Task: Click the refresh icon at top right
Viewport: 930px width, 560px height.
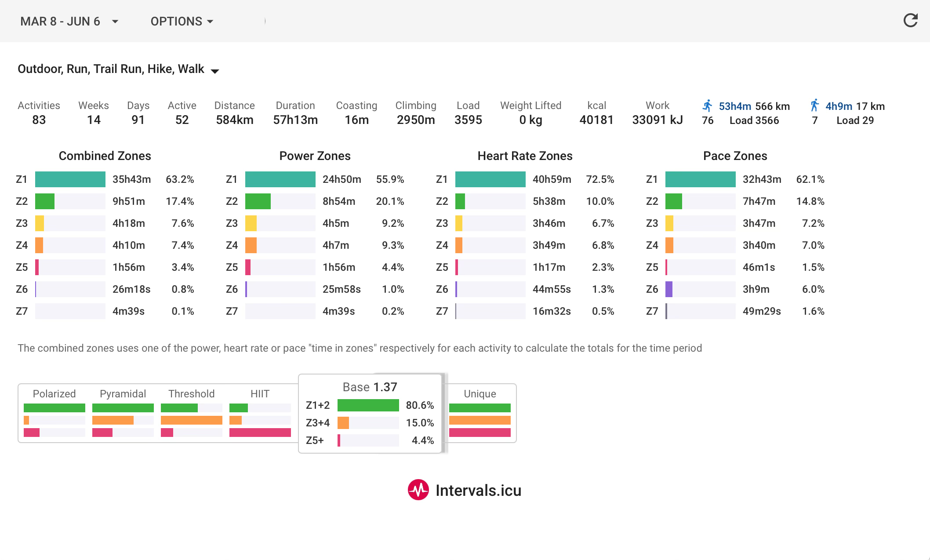Action: 910,20
